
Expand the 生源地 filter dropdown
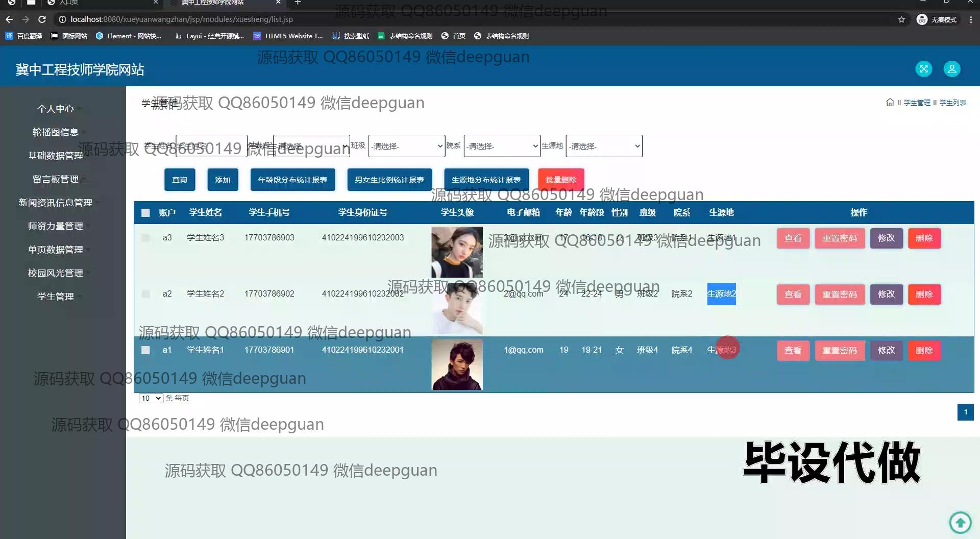(604, 146)
